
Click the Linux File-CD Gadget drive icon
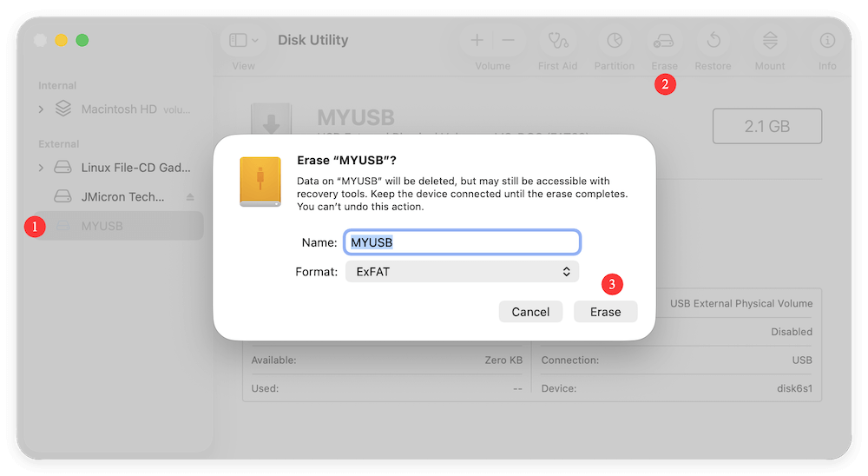coord(62,168)
